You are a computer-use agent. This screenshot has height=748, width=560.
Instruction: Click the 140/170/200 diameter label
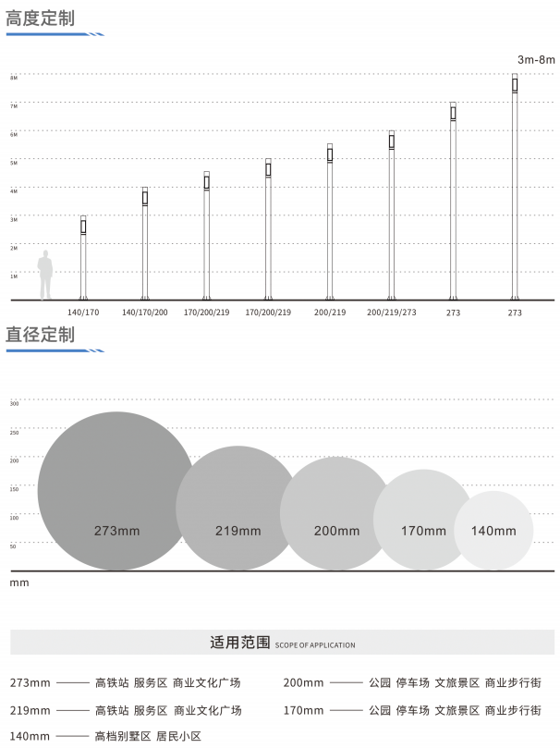point(145,313)
